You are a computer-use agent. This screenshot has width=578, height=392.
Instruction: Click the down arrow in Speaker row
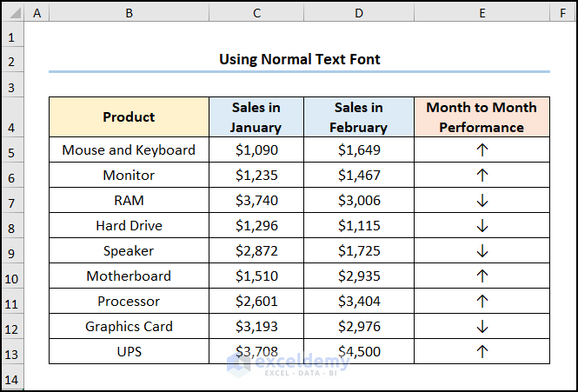(482, 250)
